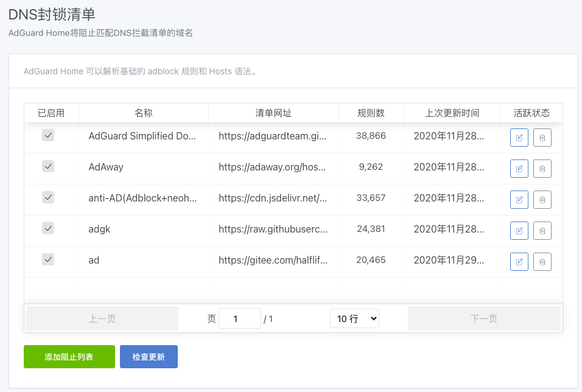
Task: Click the DNS封锁清单 page heading
Action: click(52, 15)
